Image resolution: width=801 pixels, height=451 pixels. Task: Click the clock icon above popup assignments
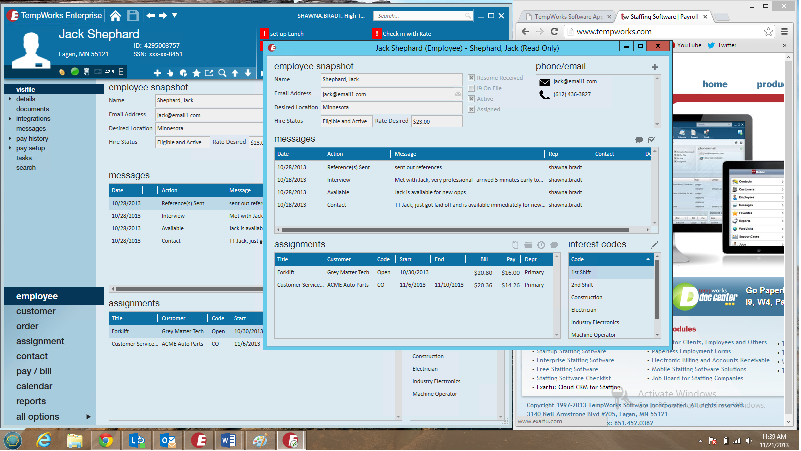click(x=541, y=245)
